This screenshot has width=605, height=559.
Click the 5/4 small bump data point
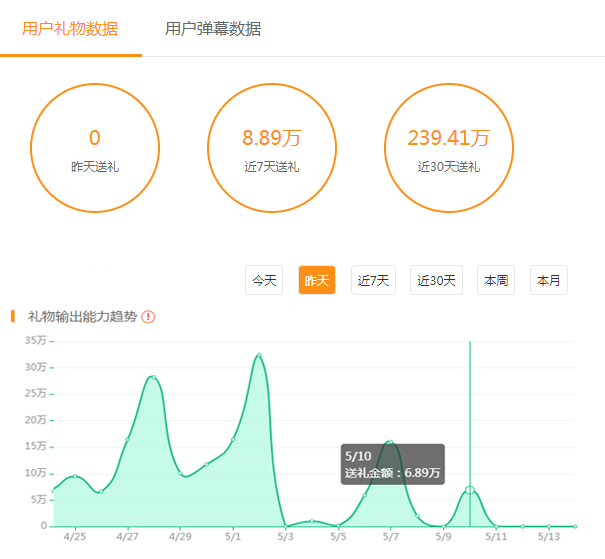click(312, 521)
